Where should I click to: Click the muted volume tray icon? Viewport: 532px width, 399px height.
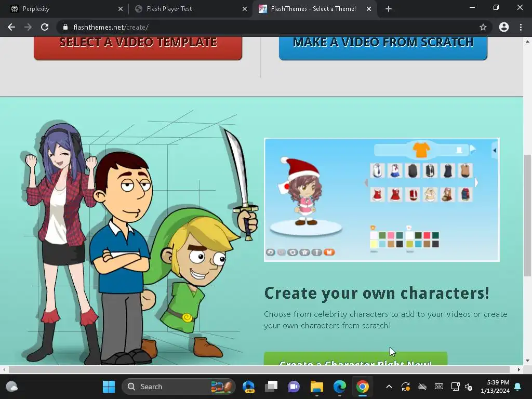[469, 387]
